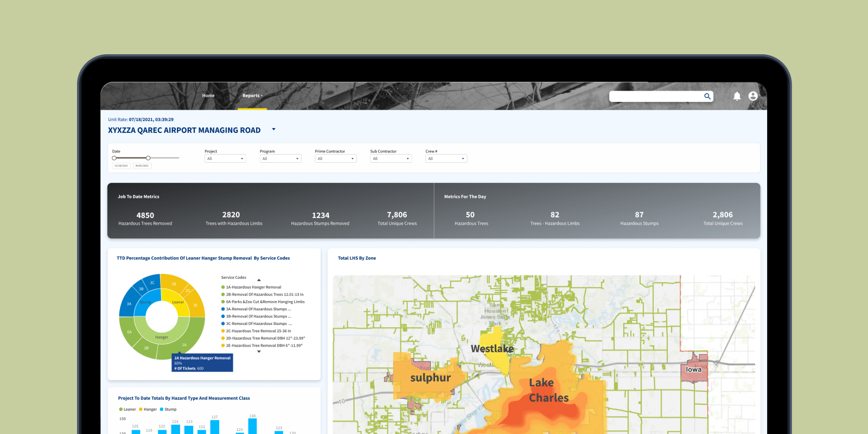Select the 3A segment in donut chart
This screenshot has height=434, width=868.
(x=129, y=304)
